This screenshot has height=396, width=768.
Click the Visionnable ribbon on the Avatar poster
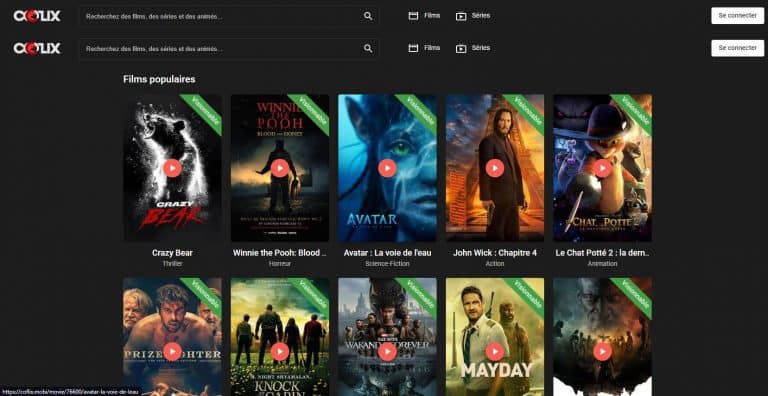[x=419, y=112]
